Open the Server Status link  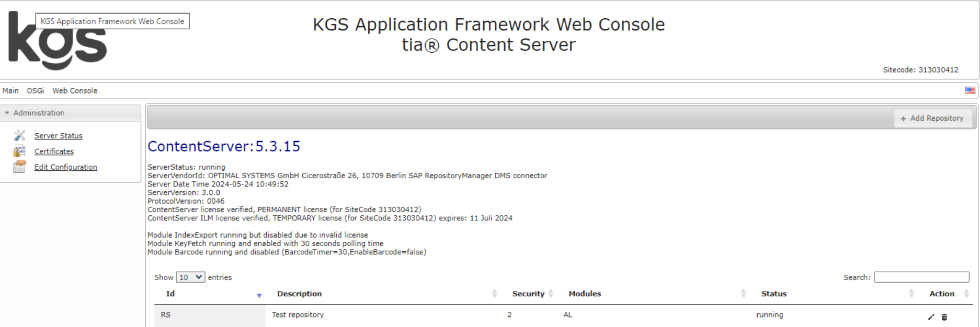(x=59, y=136)
